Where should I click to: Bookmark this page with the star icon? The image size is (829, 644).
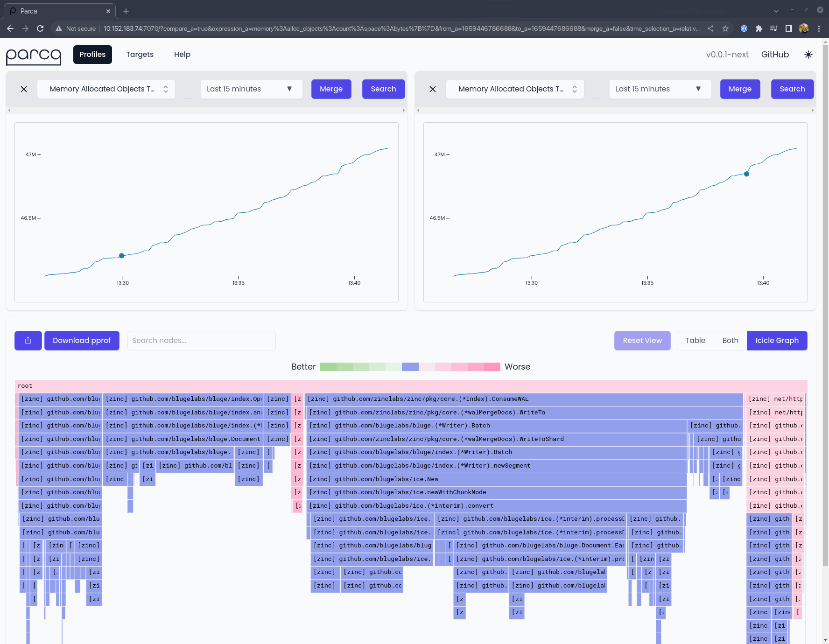coord(725,28)
